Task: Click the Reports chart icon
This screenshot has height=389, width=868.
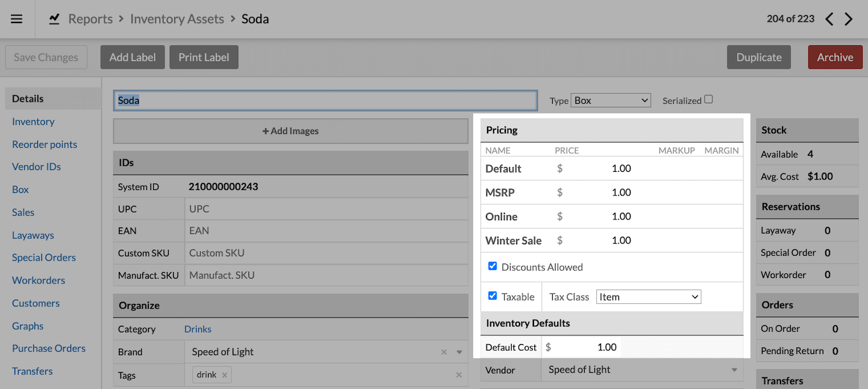Action: (54, 19)
